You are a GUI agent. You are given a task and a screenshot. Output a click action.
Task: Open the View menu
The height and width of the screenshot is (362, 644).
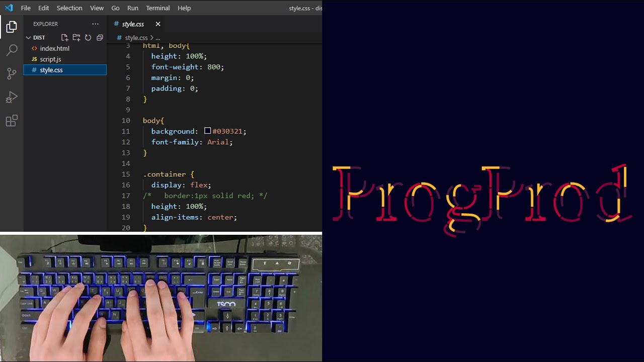coord(97,8)
